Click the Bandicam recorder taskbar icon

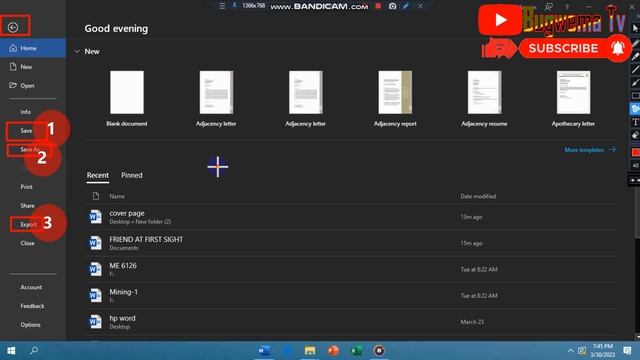click(379, 351)
